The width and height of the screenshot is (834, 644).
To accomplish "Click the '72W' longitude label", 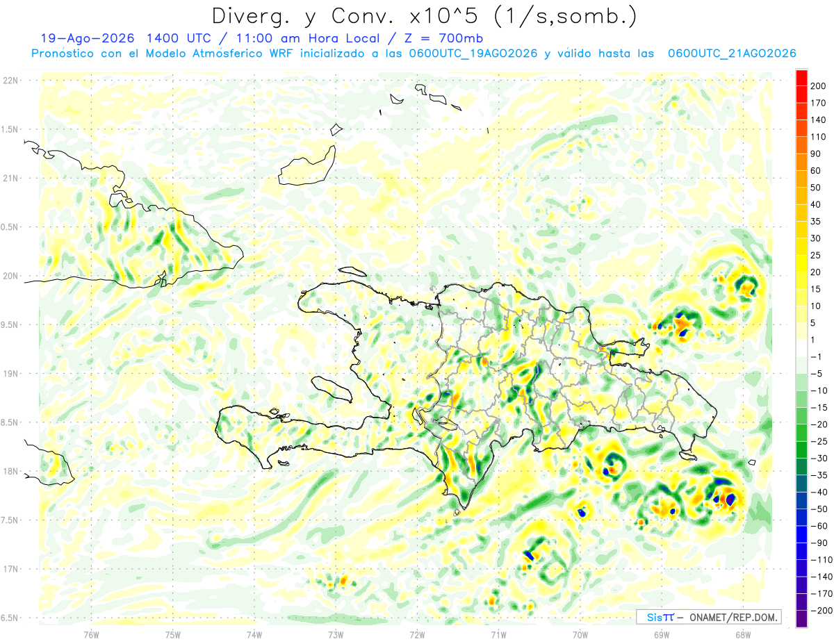I will coord(417,634).
